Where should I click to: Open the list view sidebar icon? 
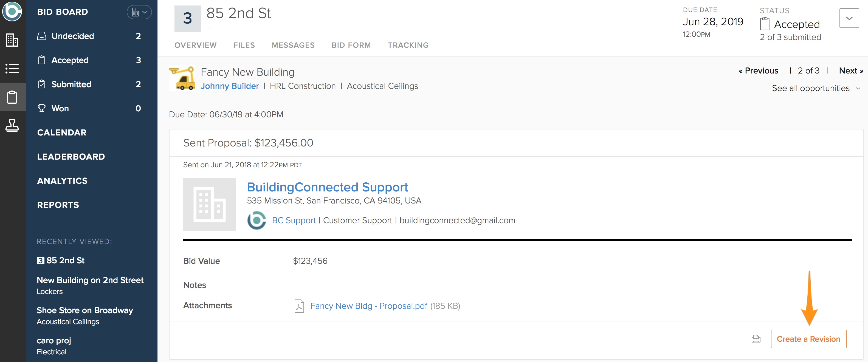pos(12,69)
